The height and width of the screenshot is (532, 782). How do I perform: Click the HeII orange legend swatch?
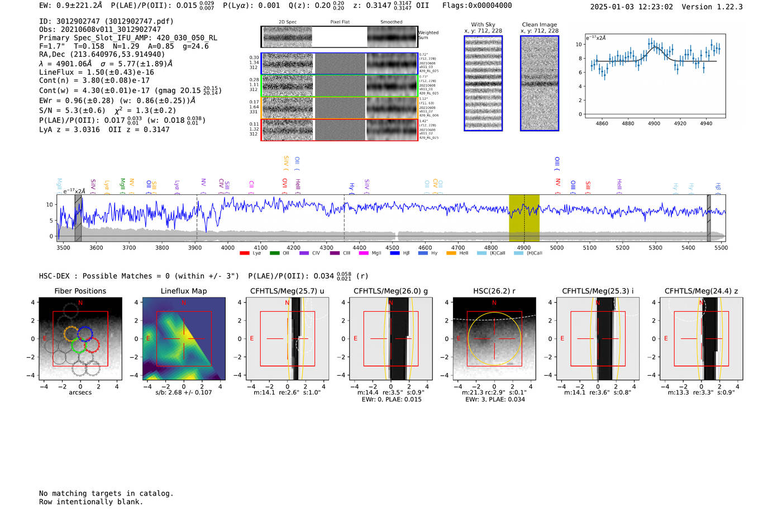tap(451, 253)
